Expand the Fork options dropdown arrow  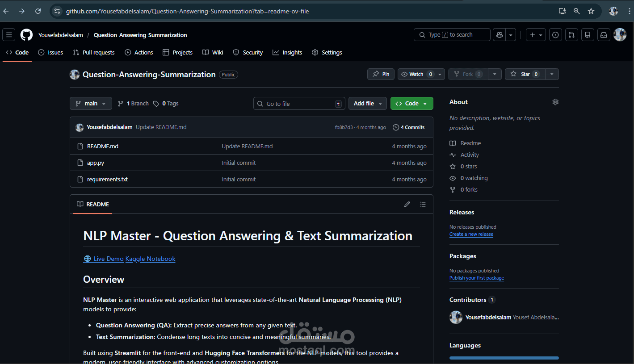coord(495,74)
